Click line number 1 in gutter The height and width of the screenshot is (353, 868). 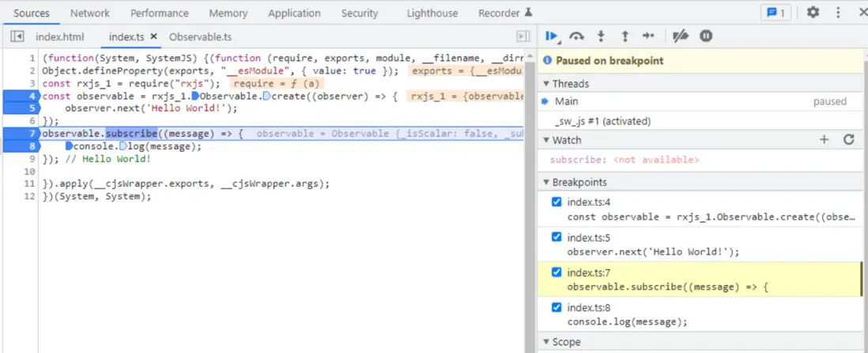[x=32, y=59]
